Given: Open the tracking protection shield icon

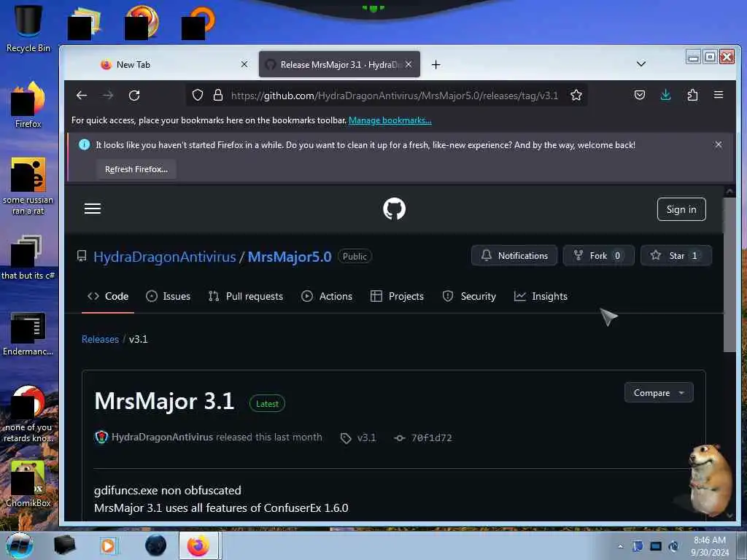Looking at the screenshot, I should click(197, 96).
